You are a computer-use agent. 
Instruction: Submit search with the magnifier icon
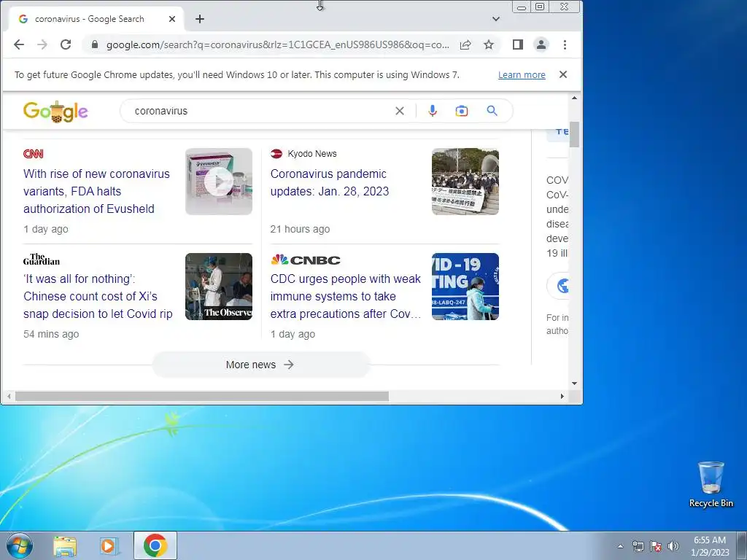pyautogui.click(x=492, y=111)
